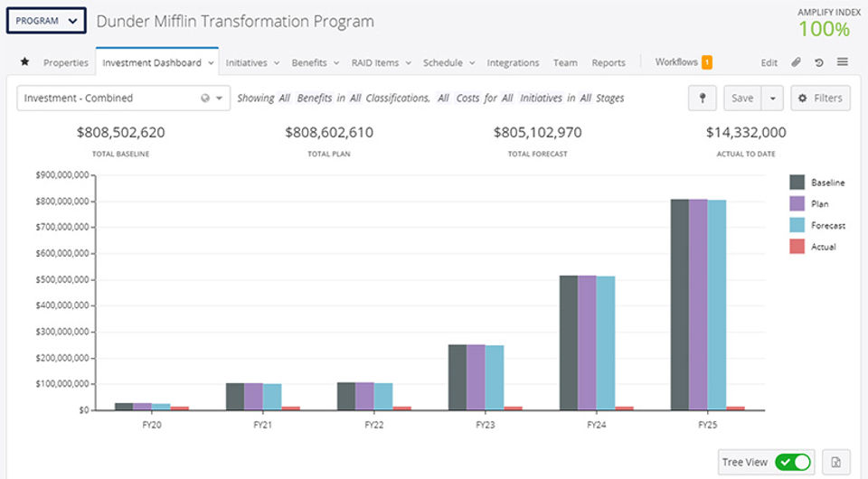This screenshot has height=479, width=868.
Task: Click the Workflows notification badge
Action: 707,62
